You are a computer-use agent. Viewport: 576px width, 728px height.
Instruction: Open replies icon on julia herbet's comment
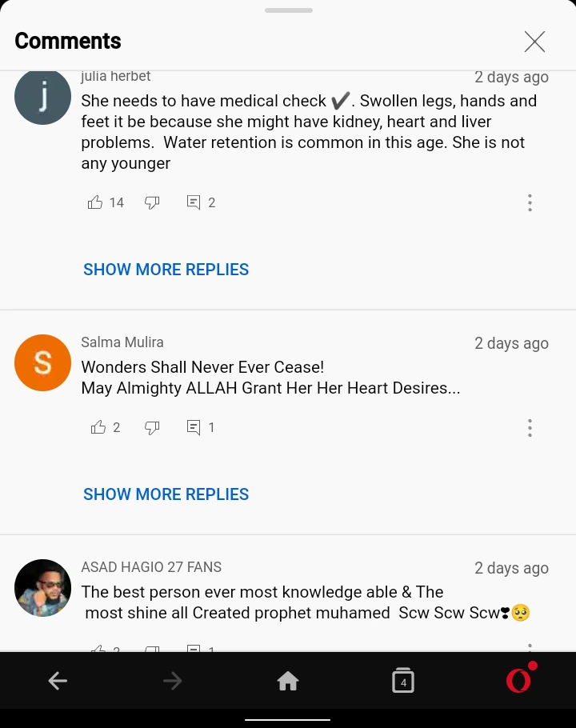pos(194,202)
